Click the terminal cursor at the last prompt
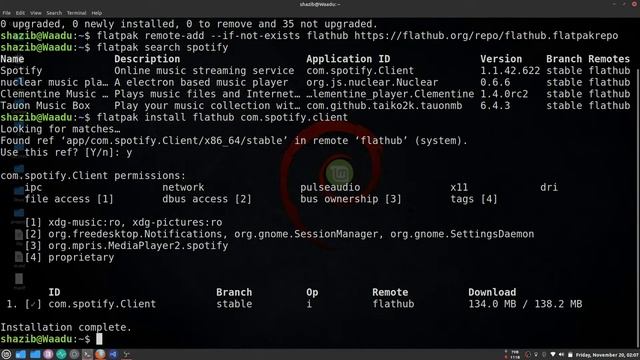This screenshot has width=640, height=360. (x=99, y=339)
